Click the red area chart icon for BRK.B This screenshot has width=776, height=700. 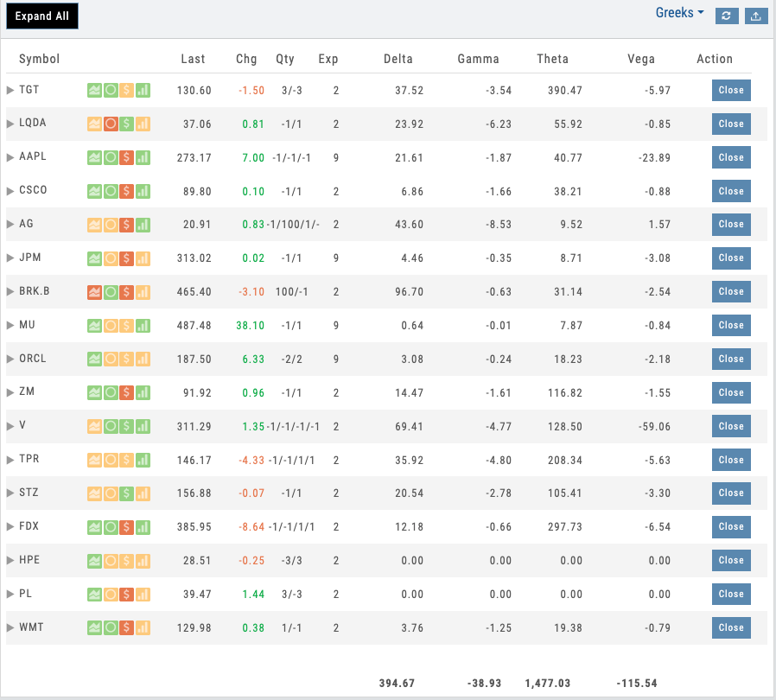tap(94, 292)
